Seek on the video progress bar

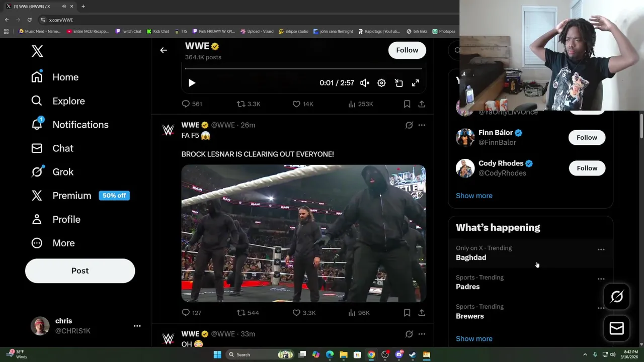(x=304, y=69)
